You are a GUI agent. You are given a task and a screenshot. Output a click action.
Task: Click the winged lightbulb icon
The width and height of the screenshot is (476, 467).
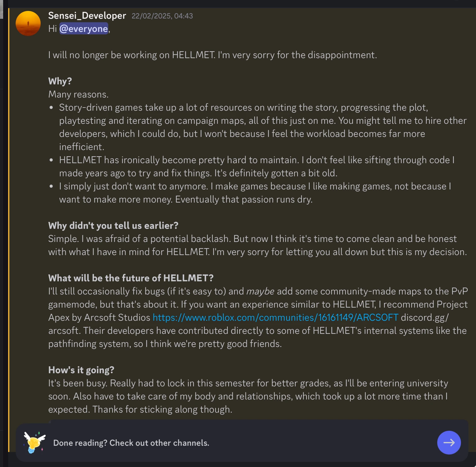point(34,442)
